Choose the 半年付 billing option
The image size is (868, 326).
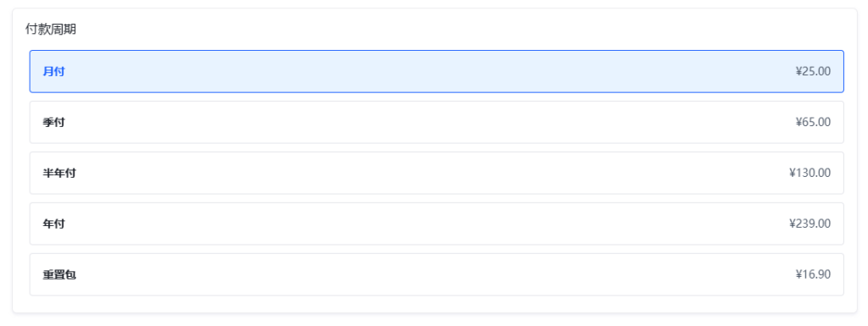tap(437, 173)
